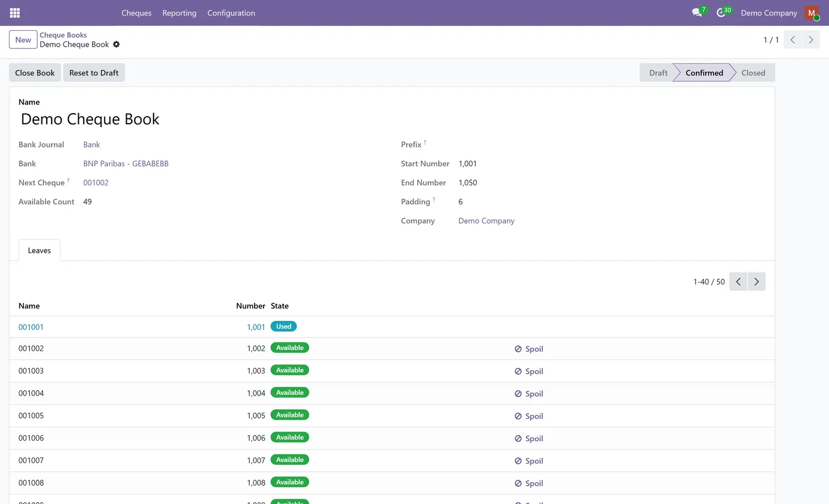
Task: Open the Reporting menu
Action: 179,12
